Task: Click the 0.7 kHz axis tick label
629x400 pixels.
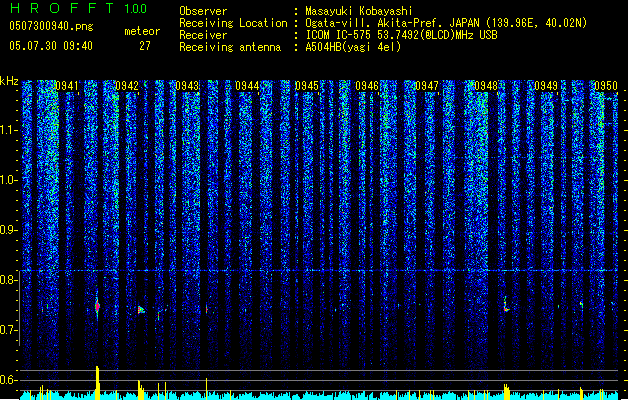Action: [9, 330]
